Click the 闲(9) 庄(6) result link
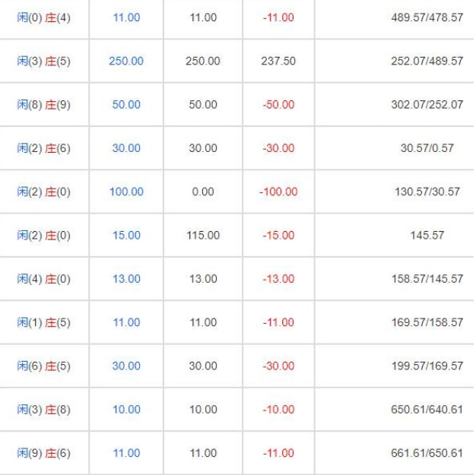Viewport: 476px width, 475px height. 43,453
